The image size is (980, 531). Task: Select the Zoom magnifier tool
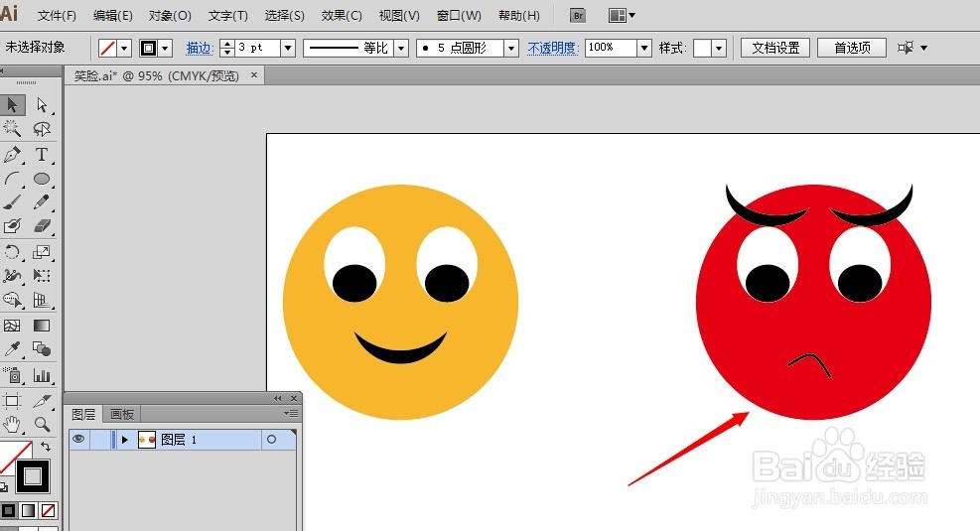pos(42,425)
